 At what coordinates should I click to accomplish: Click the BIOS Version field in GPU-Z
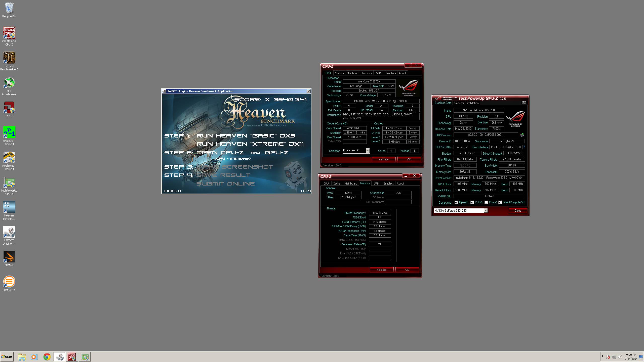coord(486,135)
